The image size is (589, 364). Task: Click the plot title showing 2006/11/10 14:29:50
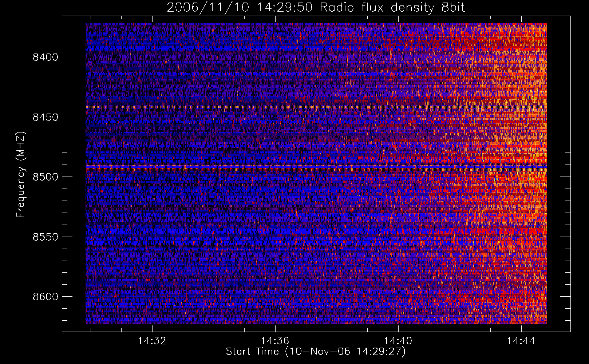click(316, 7)
